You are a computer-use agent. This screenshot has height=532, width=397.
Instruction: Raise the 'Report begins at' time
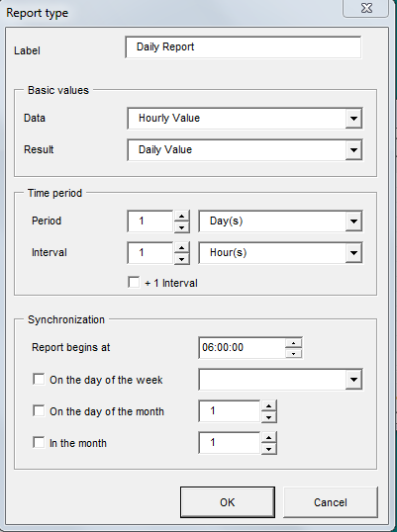(x=293, y=343)
